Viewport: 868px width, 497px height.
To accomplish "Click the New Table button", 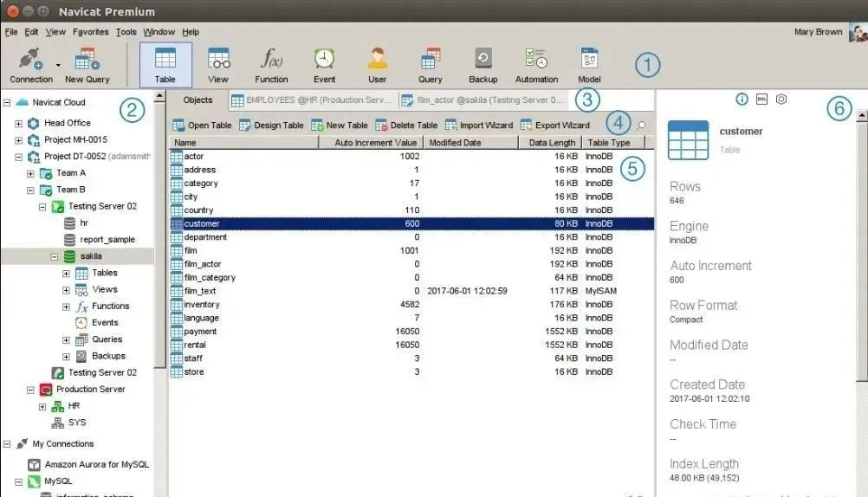I will (x=340, y=126).
